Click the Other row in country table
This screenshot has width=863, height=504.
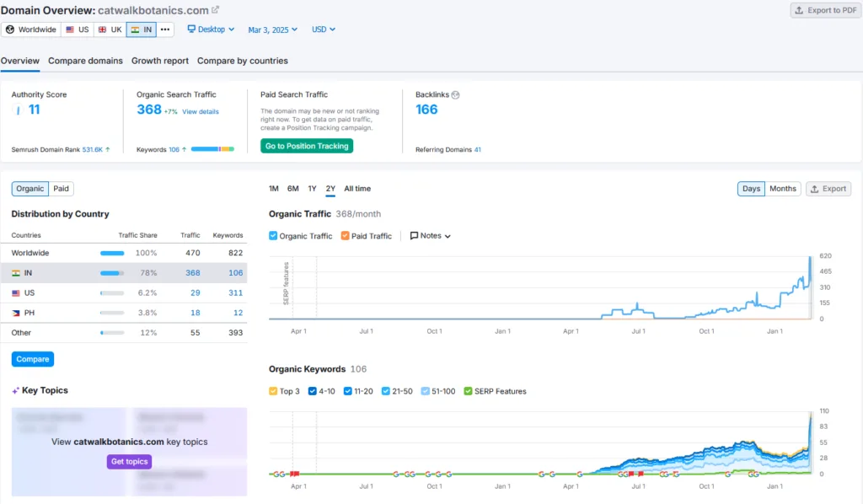(x=129, y=333)
